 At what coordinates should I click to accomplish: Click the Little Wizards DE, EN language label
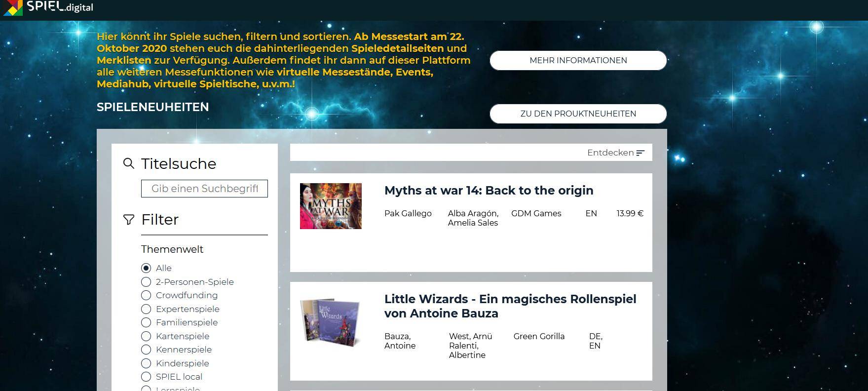pos(596,341)
